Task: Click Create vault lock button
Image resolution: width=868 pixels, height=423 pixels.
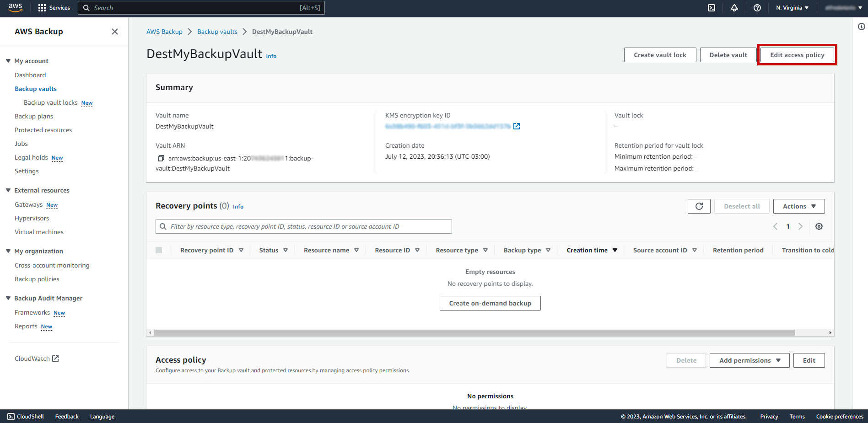Action: coord(660,55)
